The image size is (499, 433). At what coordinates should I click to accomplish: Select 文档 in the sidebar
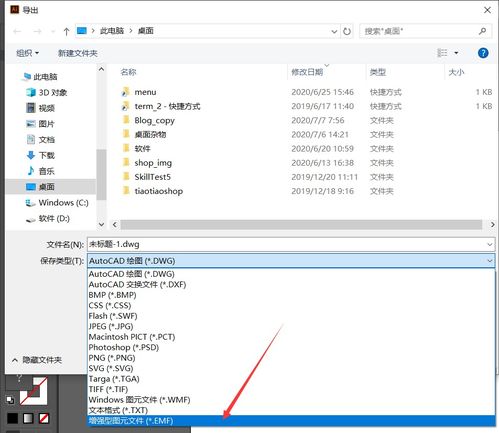[x=41, y=139]
